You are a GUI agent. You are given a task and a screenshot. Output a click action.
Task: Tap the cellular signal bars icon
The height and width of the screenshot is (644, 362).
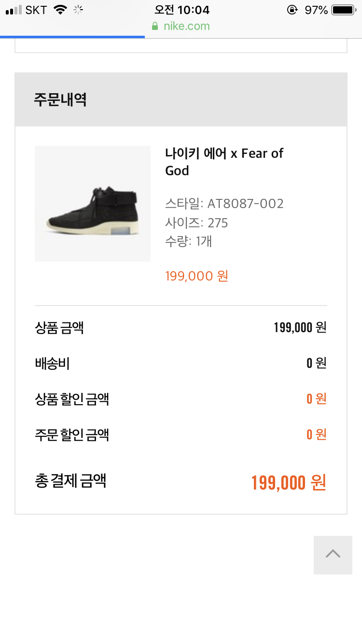pyautogui.click(x=14, y=10)
